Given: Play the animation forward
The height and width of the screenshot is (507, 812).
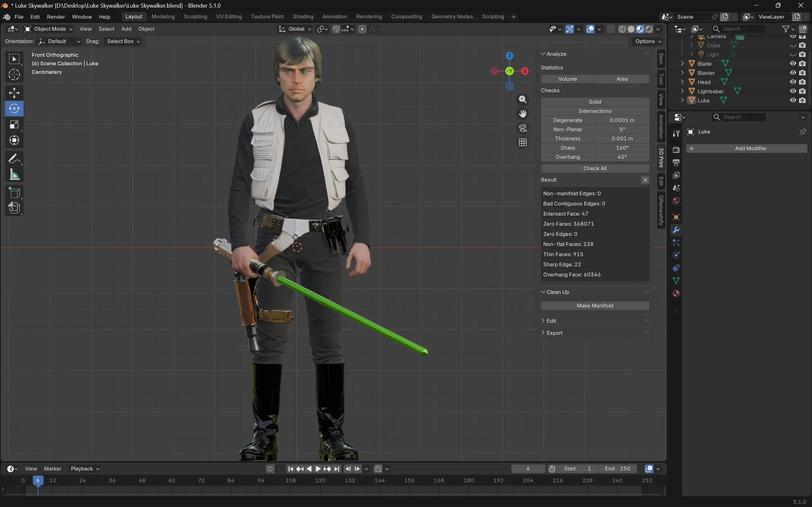Looking at the screenshot, I should click(x=318, y=469).
